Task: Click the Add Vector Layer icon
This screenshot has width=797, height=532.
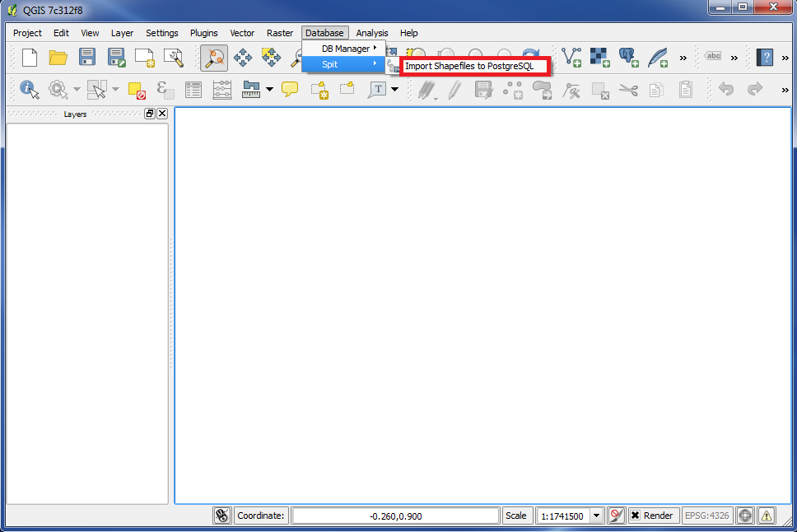Action: 571,57
